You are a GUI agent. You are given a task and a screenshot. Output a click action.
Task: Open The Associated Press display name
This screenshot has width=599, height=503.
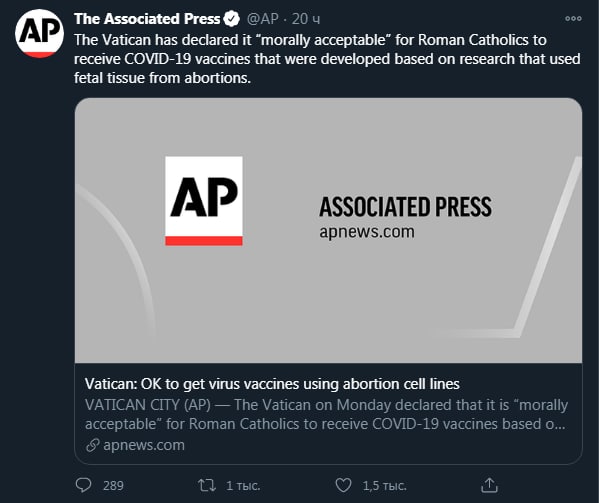(147, 19)
